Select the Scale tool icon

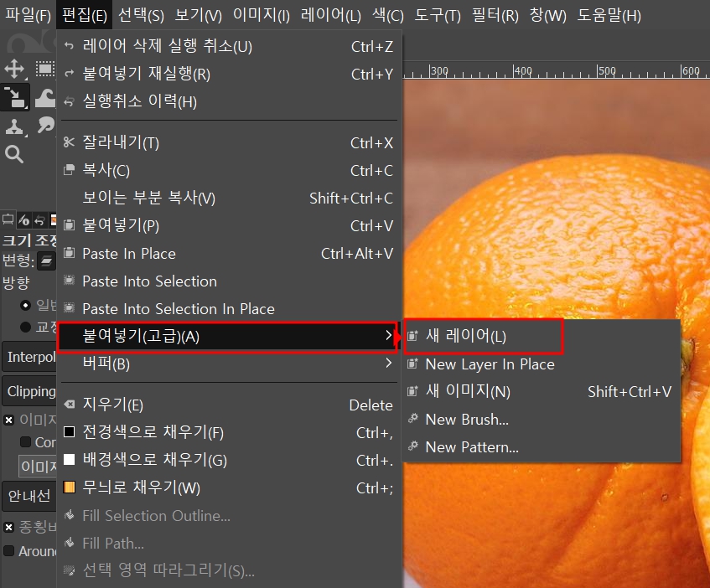point(15,97)
